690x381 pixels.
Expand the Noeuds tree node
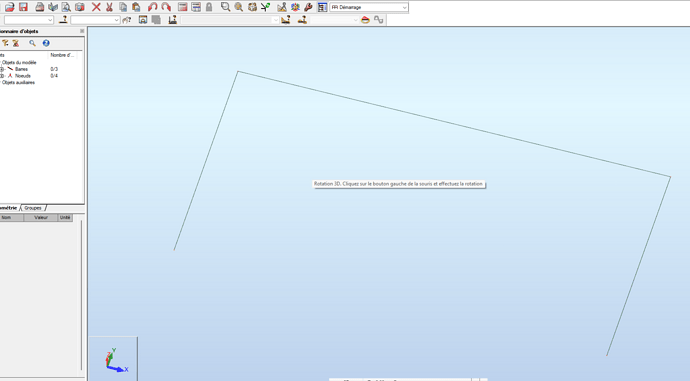[x=2, y=76]
